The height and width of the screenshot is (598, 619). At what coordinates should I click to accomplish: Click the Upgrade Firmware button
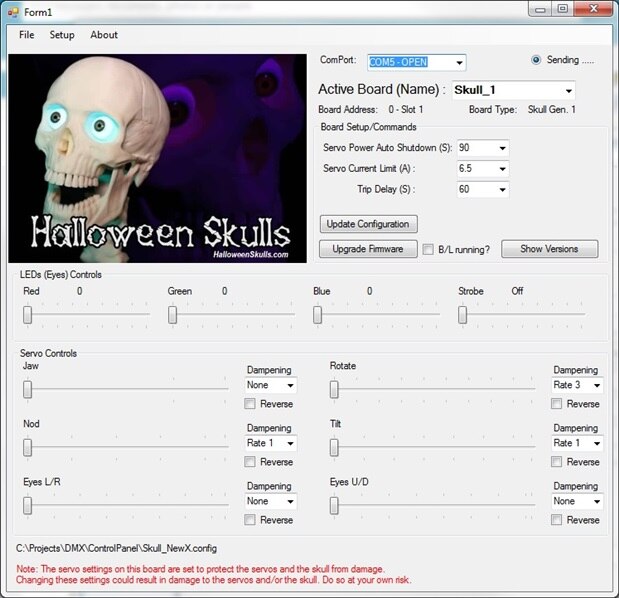368,249
